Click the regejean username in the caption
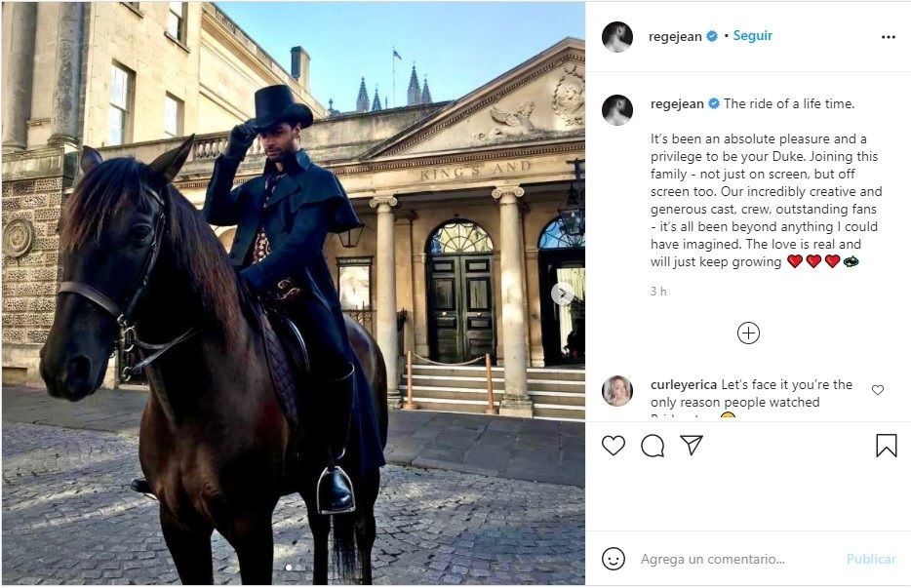 coord(677,104)
